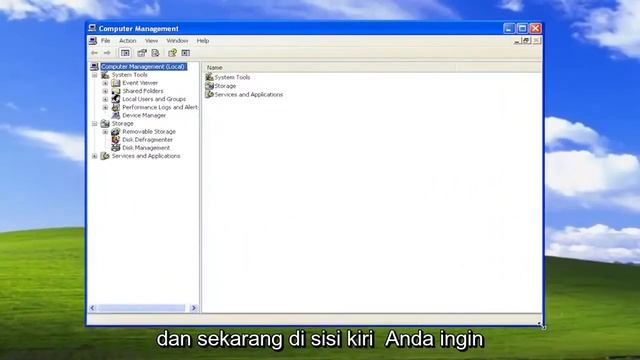Viewport: 640px width, 360px height.
Task: Select the Removable Storage label in tree
Action: tap(149, 131)
